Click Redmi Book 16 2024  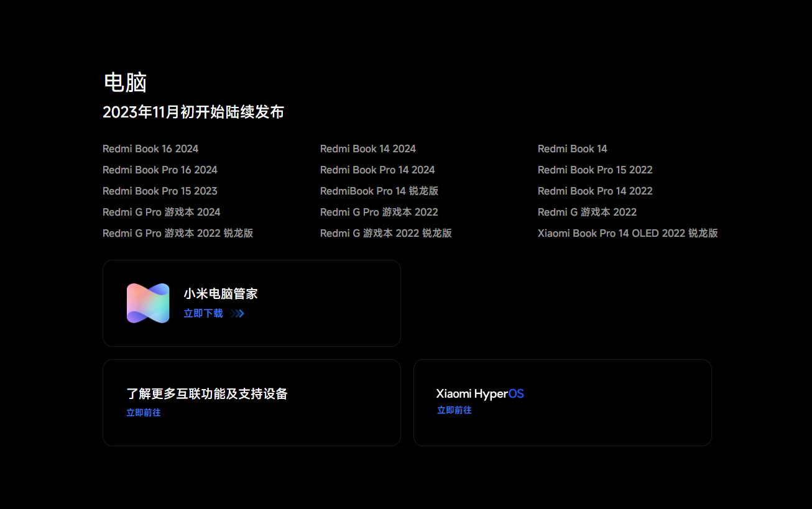pos(150,149)
